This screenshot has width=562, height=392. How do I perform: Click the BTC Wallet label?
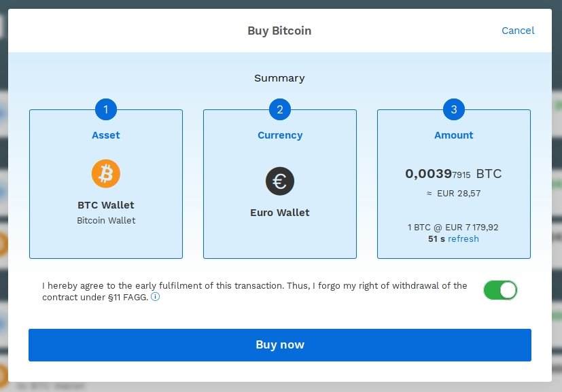point(105,205)
